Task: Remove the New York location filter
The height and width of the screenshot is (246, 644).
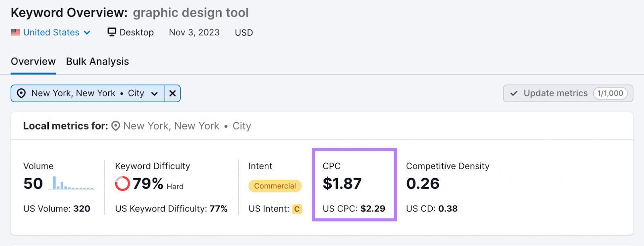Action: 173,93
